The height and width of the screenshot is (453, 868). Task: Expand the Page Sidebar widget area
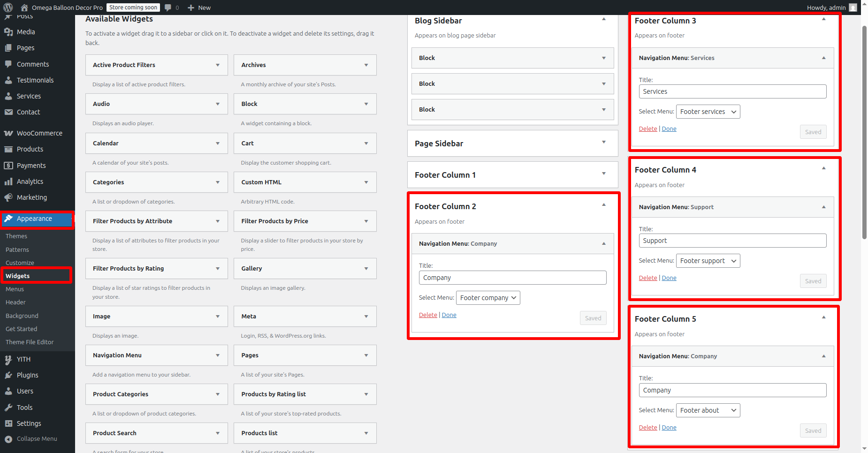[x=604, y=142]
